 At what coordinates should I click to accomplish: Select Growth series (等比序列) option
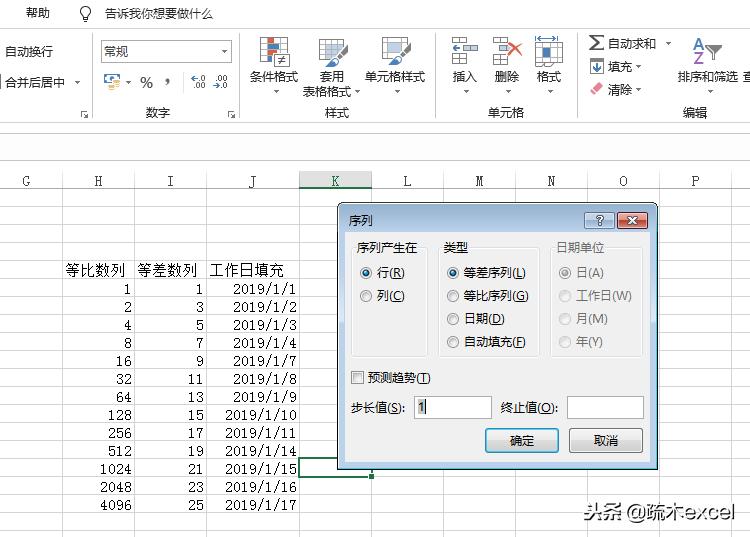pos(452,296)
